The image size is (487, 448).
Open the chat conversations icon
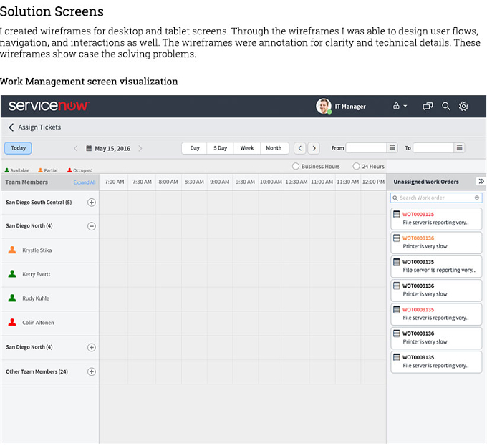428,106
